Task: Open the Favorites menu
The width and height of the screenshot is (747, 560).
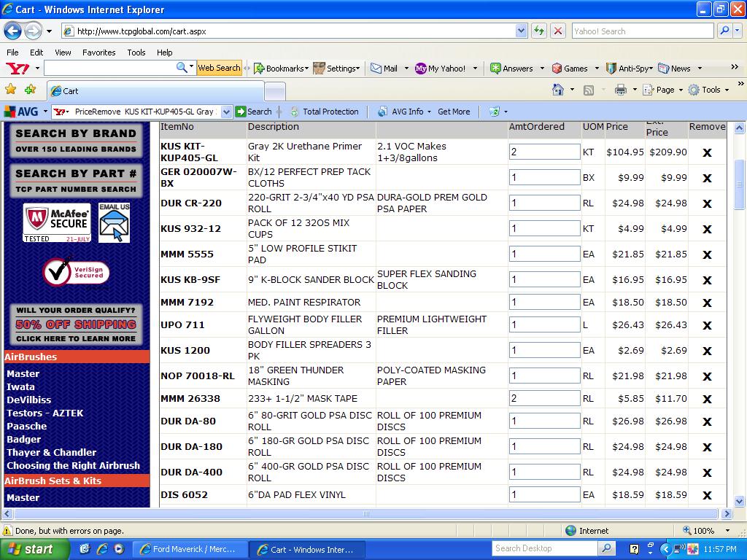Action: click(98, 52)
